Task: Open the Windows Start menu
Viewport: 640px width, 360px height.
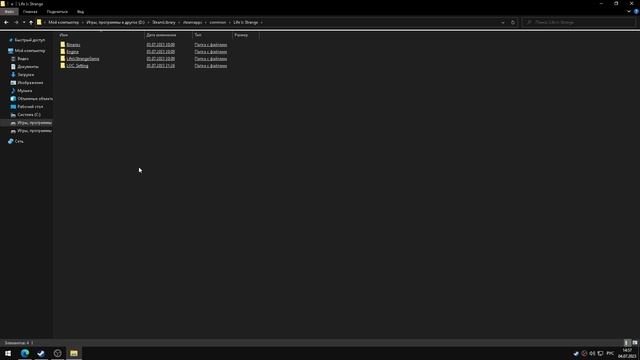Action: click(8, 353)
